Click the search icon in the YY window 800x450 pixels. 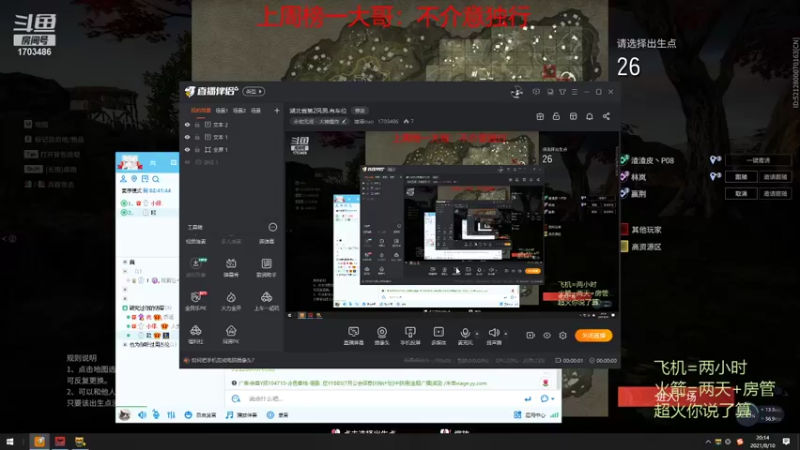coord(156,179)
